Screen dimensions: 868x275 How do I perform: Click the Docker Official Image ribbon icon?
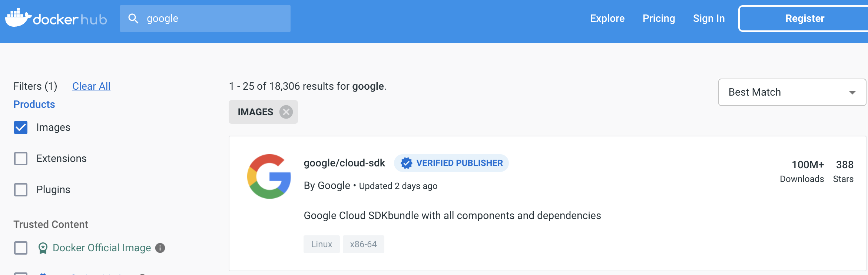43,248
